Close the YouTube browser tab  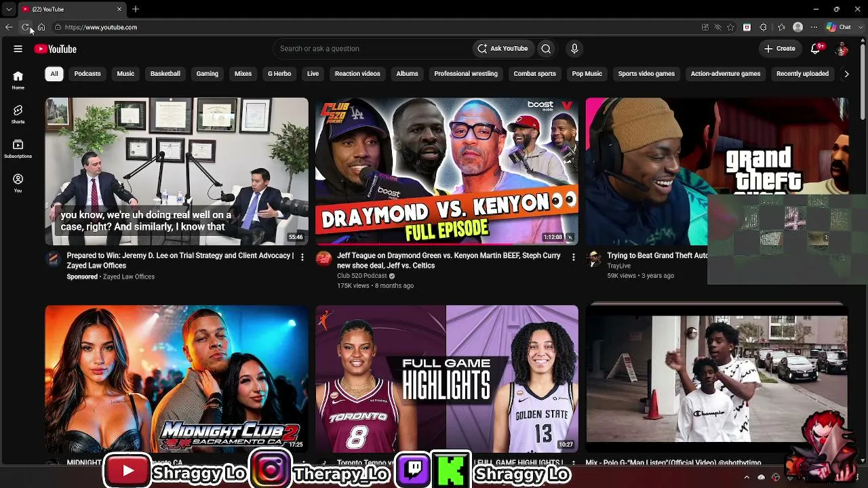pos(119,9)
